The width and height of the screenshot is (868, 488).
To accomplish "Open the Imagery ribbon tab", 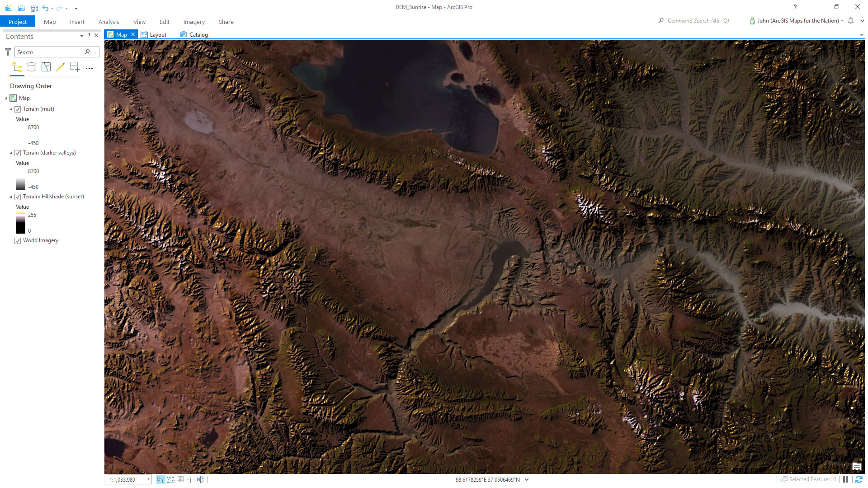I will [x=194, y=22].
